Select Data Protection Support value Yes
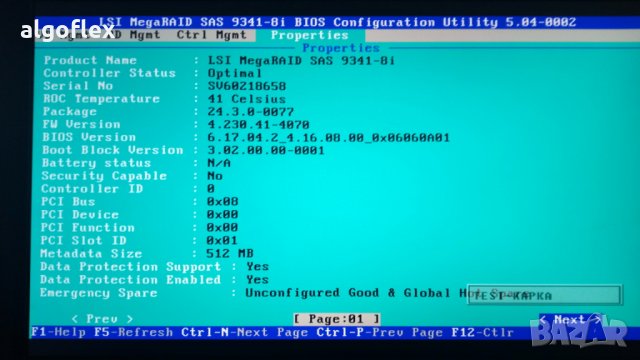The height and width of the screenshot is (360, 640). click(x=257, y=267)
